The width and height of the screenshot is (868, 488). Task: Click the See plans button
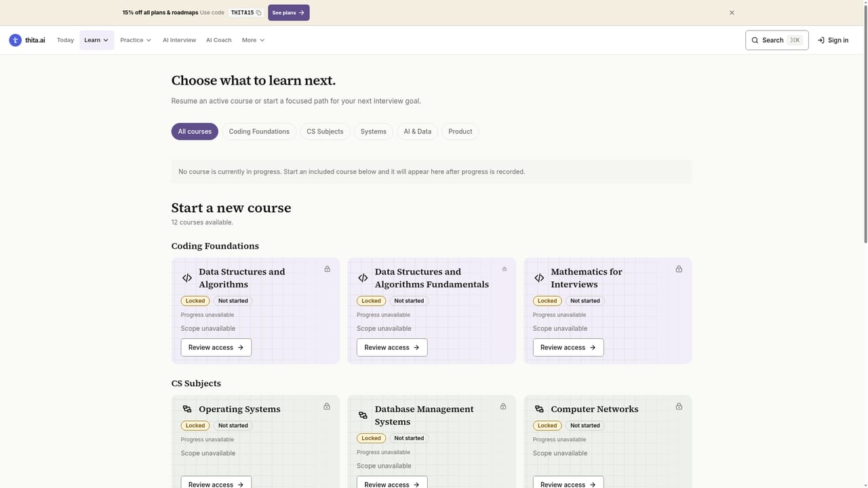coord(288,13)
